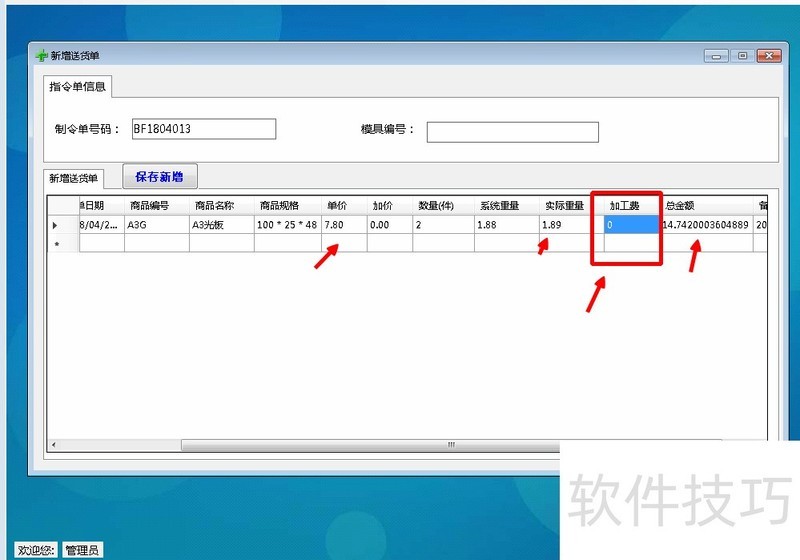The image size is (800, 560).
Task: Select the 新增送货单 tab
Action: click(73, 179)
